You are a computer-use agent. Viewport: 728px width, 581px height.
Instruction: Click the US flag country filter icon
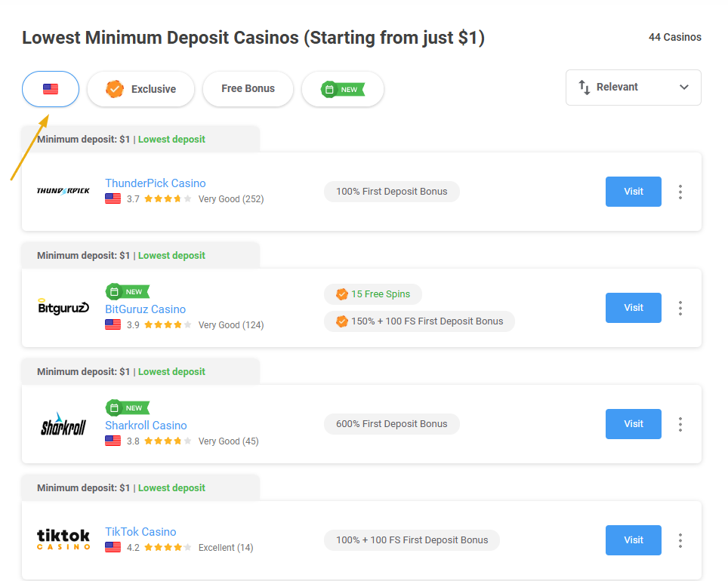pyautogui.click(x=50, y=88)
